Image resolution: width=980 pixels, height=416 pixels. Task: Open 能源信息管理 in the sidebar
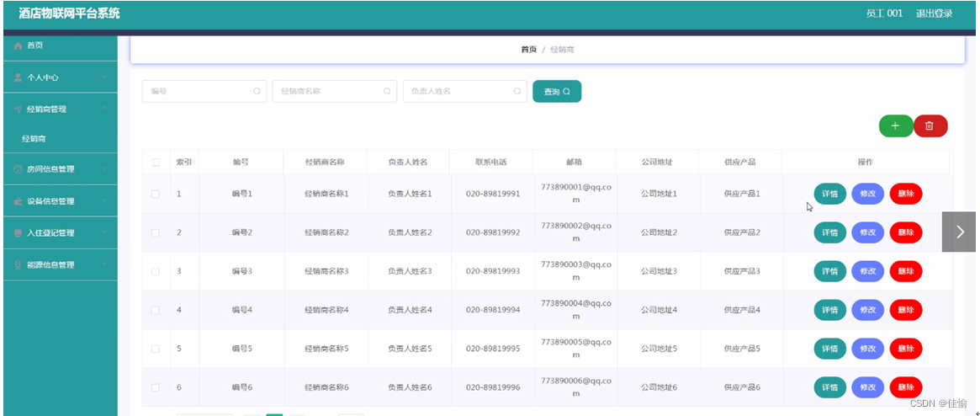(x=61, y=265)
